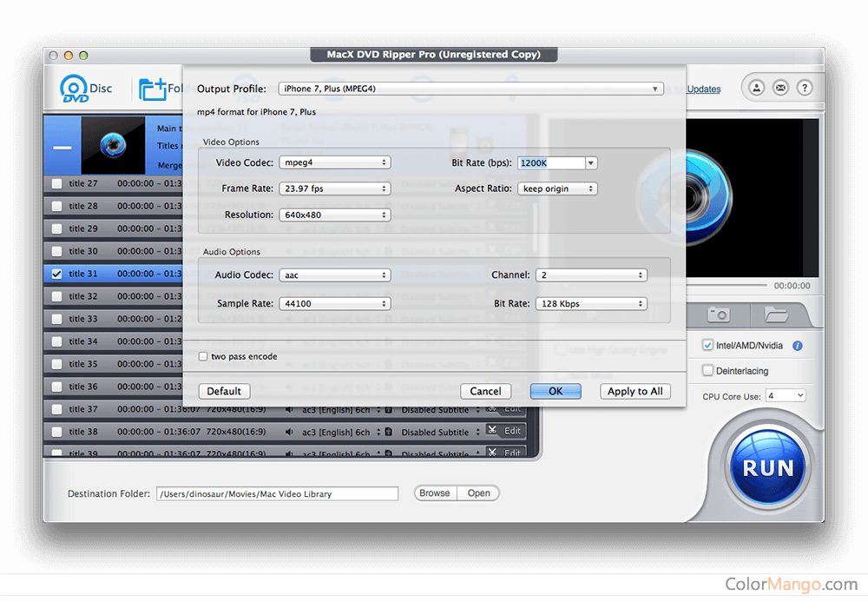Image resolution: width=868 pixels, height=602 pixels.
Task: Open the help question mark icon
Action: tap(805, 88)
